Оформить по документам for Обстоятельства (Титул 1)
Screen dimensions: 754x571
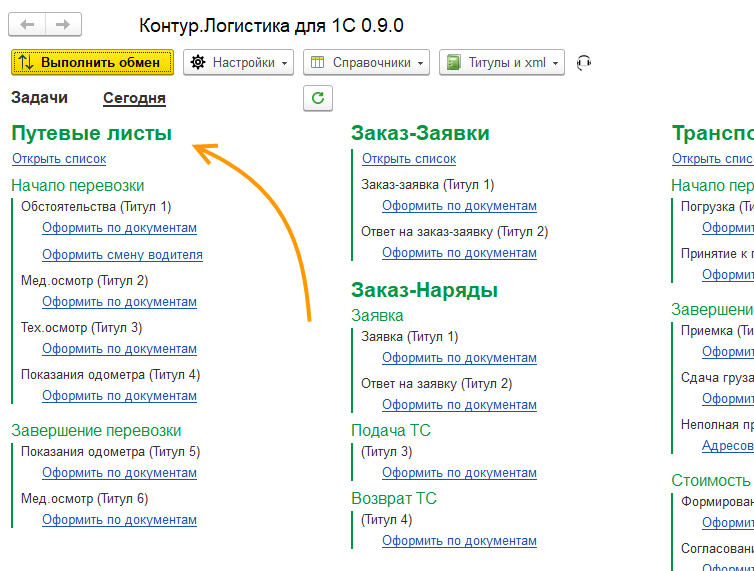point(119,228)
